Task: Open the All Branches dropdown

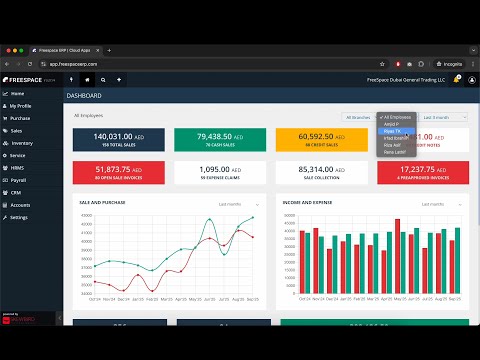Action: tap(359, 117)
